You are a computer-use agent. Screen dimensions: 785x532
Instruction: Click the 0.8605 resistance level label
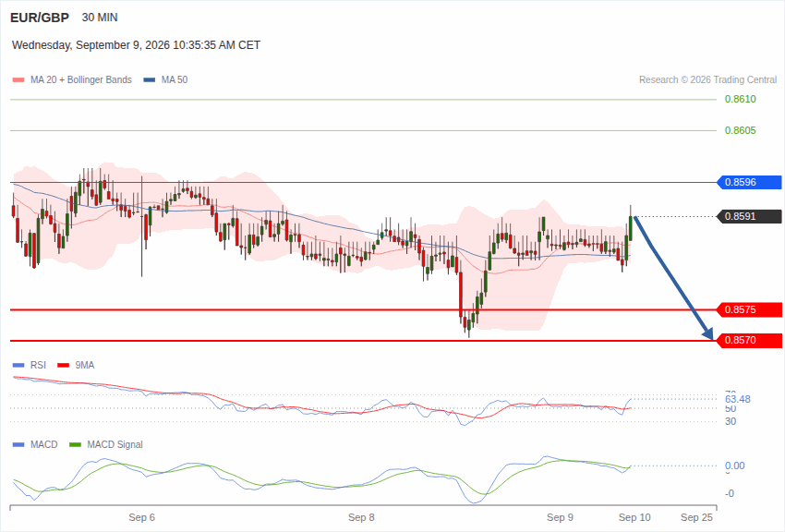point(741,130)
